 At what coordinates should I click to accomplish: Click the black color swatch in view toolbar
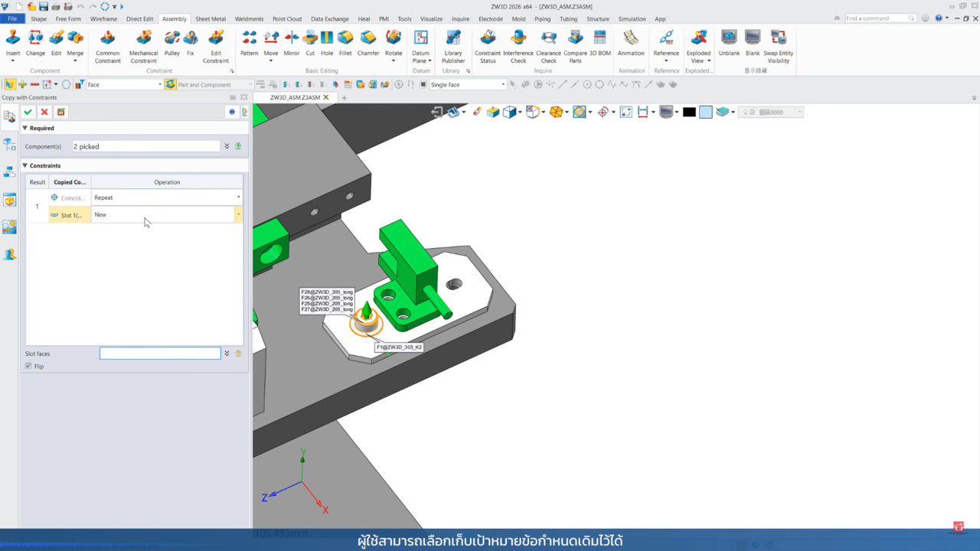click(x=689, y=112)
